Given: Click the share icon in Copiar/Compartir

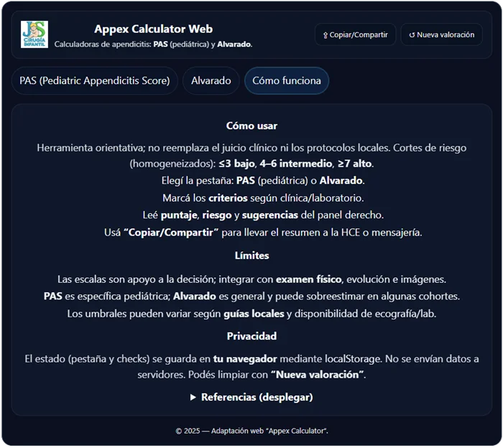Looking at the screenshot, I should click(x=326, y=34).
